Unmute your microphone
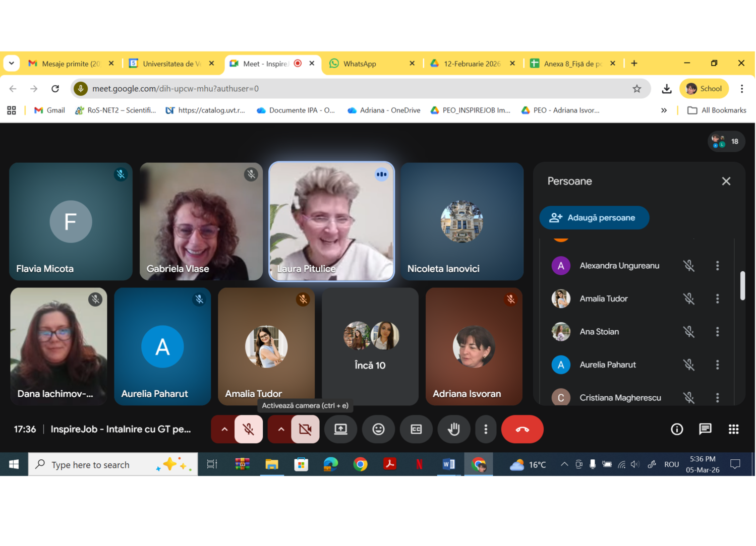The image size is (756, 546). click(249, 429)
